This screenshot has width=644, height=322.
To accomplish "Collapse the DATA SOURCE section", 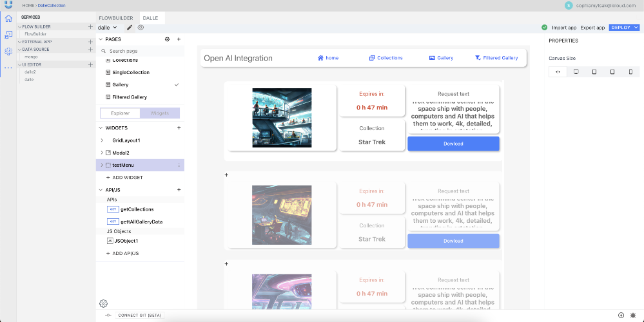I will [x=19, y=49].
